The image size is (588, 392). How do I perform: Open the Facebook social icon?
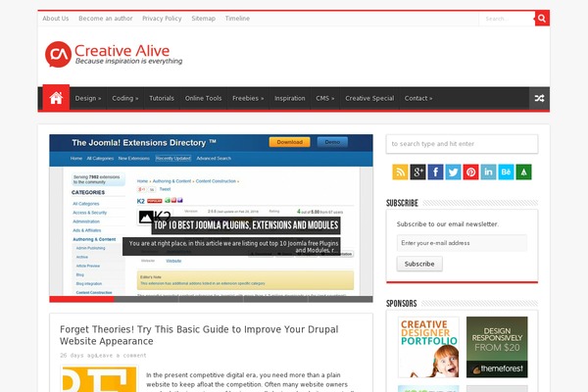tap(435, 172)
